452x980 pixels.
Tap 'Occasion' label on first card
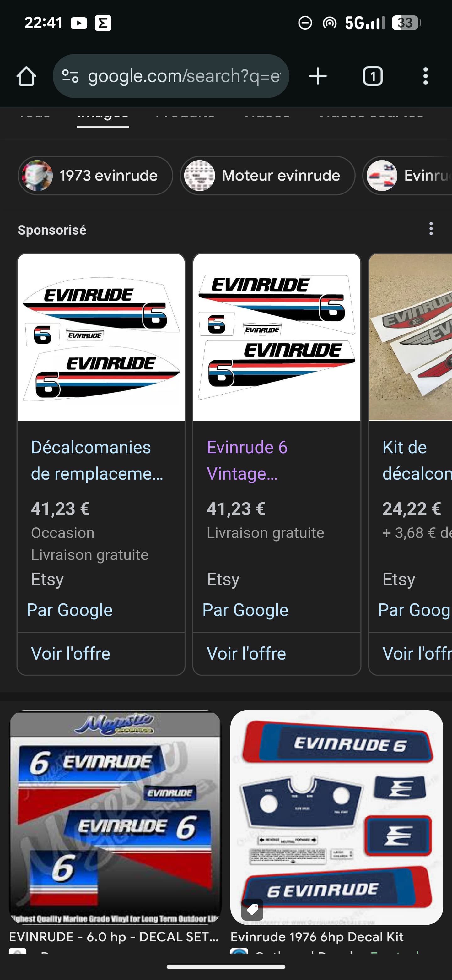pos(63,533)
